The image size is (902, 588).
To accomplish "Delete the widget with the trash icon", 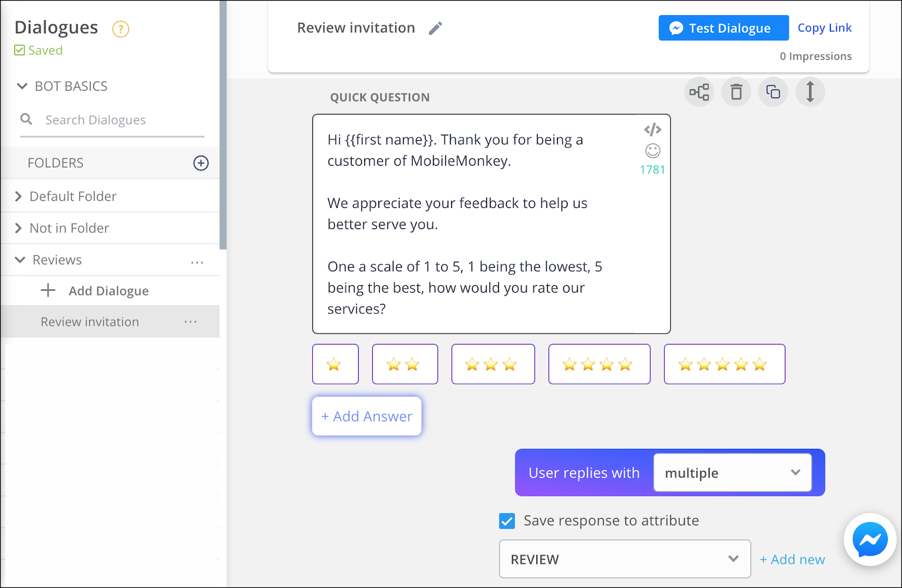I will (x=736, y=92).
